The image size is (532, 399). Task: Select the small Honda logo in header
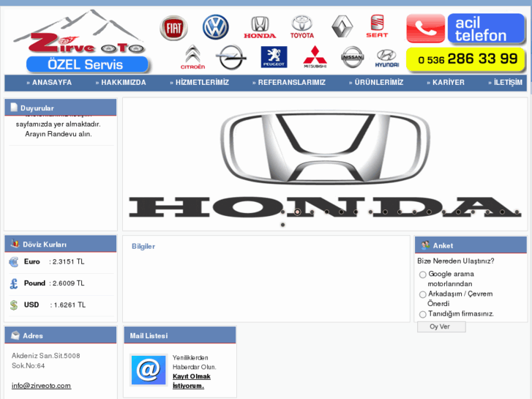[x=260, y=27]
